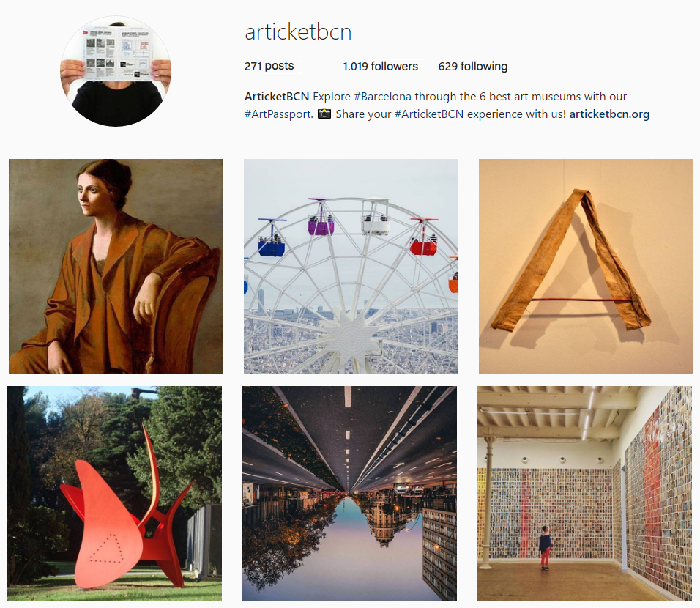View the 271 posts count
The height and width of the screenshot is (608, 700).
269,66
